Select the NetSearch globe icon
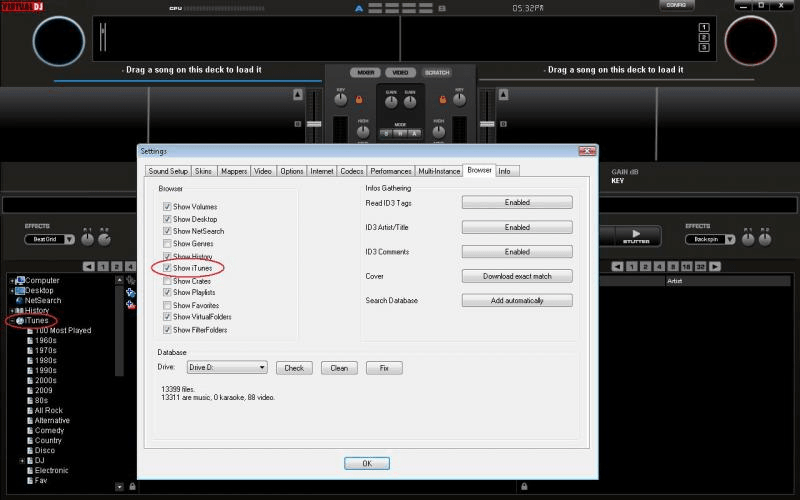This screenshot has height=500, width=800. pos(18,300)
